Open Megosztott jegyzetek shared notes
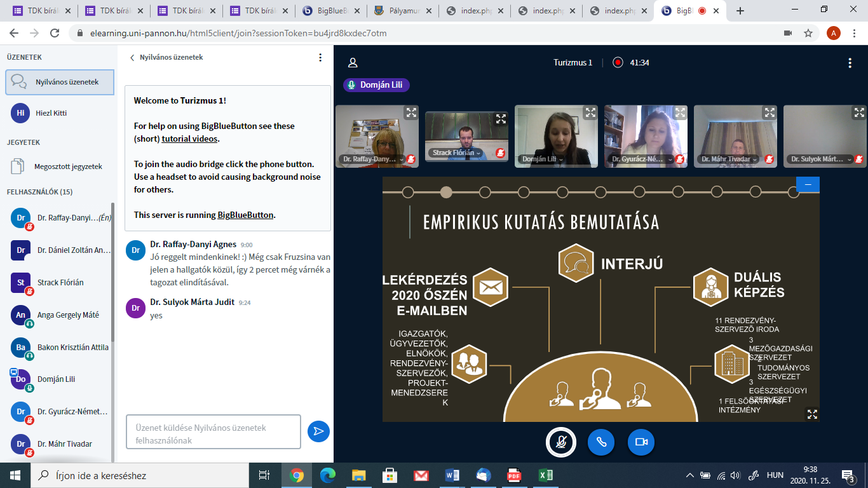 [x=68, y=166]
